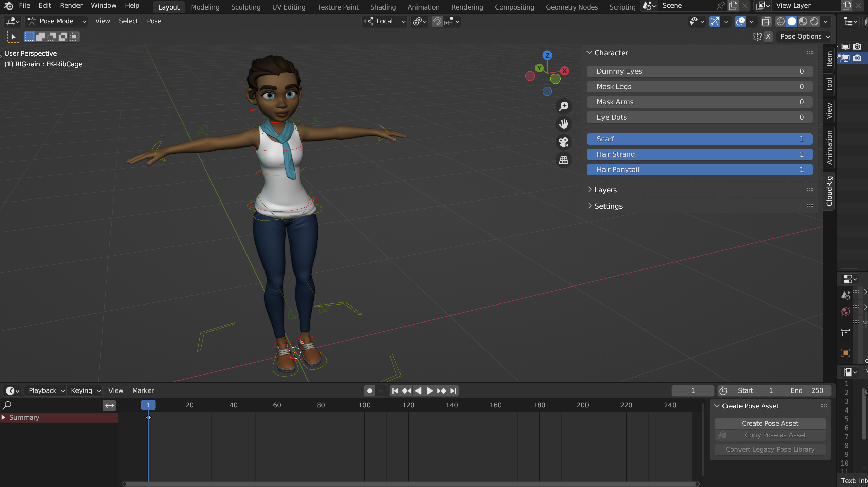Image resolution: width=868 pixels, height=487 pixels.
Task: Switch to rendered viewport shading
Action: coord(814,22)
